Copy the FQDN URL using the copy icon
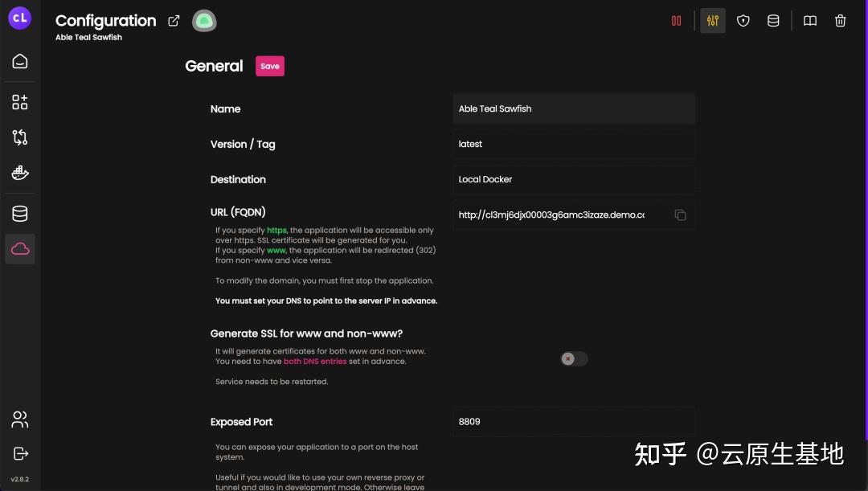868x491 pixels. pos(680,215)
